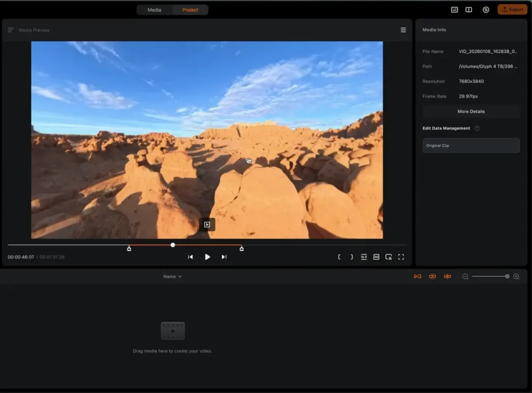This screenshot has height=393, width=532.
Task: Click the trim end marker on the scrubber
Action: (x=242, y=249)
